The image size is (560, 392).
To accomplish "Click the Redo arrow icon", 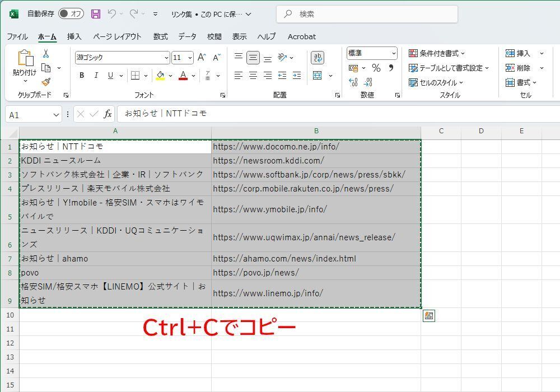I will point(134,14).
